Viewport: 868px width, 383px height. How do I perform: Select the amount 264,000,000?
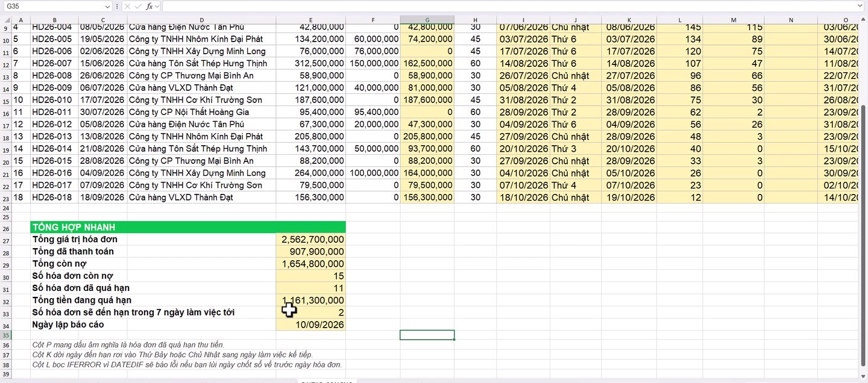pos(311,173)
